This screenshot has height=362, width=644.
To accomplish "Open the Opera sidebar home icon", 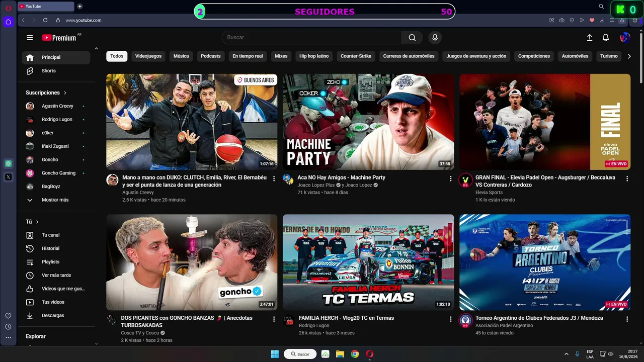I will coord(8,22).
